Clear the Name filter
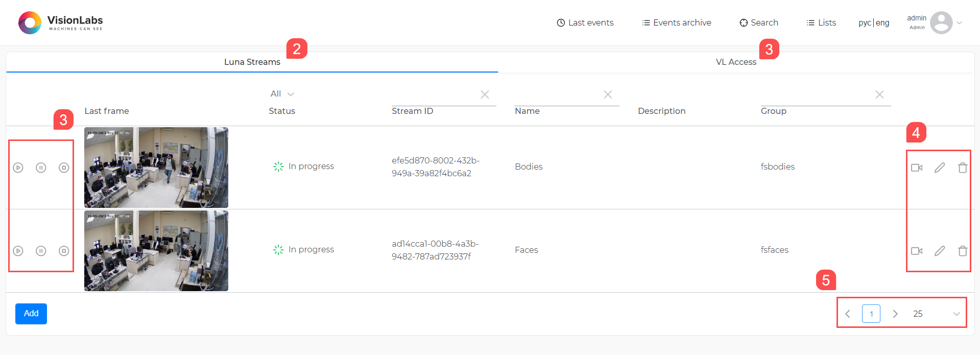The image size is (980, 355). (x=608, y=94)
